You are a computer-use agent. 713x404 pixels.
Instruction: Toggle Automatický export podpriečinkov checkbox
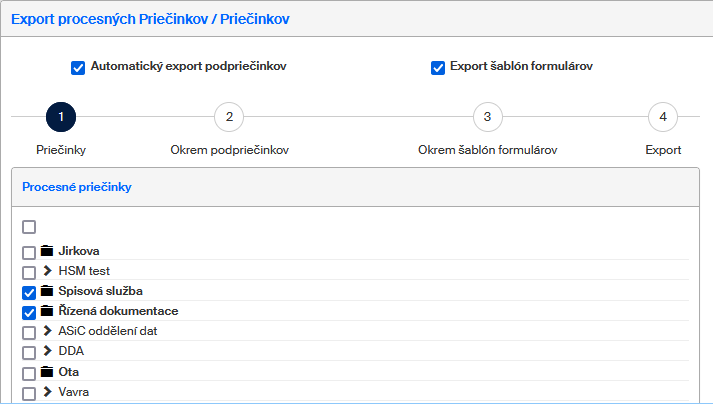(x=78, y=68)
